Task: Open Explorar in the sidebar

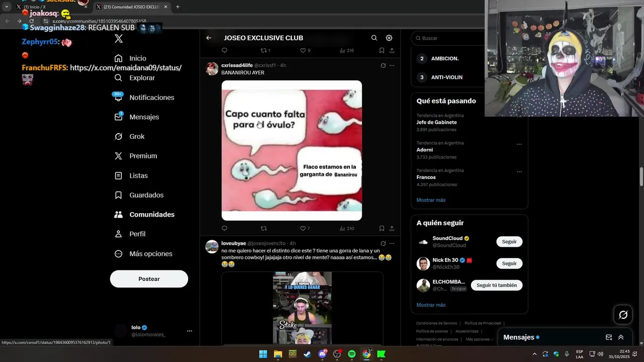Action: tap(134, 78)
